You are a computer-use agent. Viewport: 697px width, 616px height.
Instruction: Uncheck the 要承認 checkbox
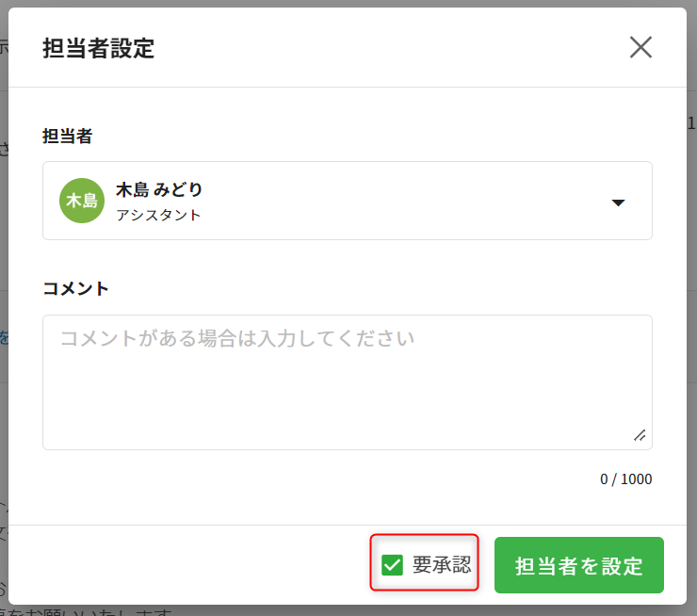(392, 565)
